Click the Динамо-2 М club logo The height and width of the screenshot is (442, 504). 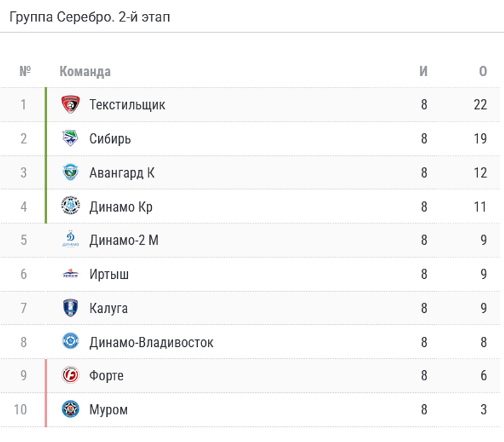coord(71,240)
